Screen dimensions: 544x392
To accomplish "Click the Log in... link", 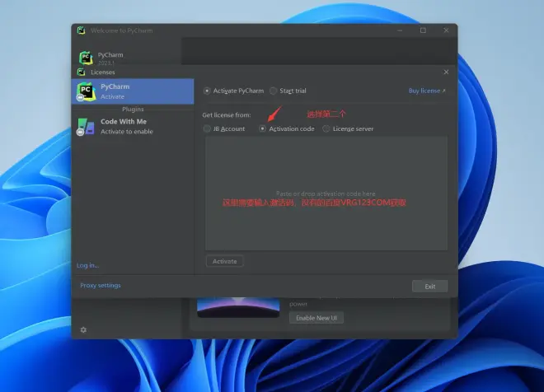I will [87, 265].
